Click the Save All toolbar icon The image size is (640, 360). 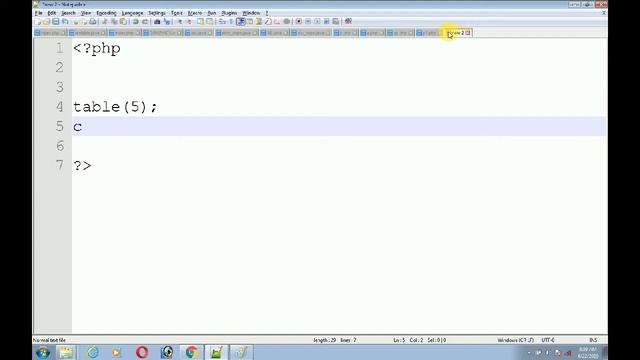coord(65,21)
